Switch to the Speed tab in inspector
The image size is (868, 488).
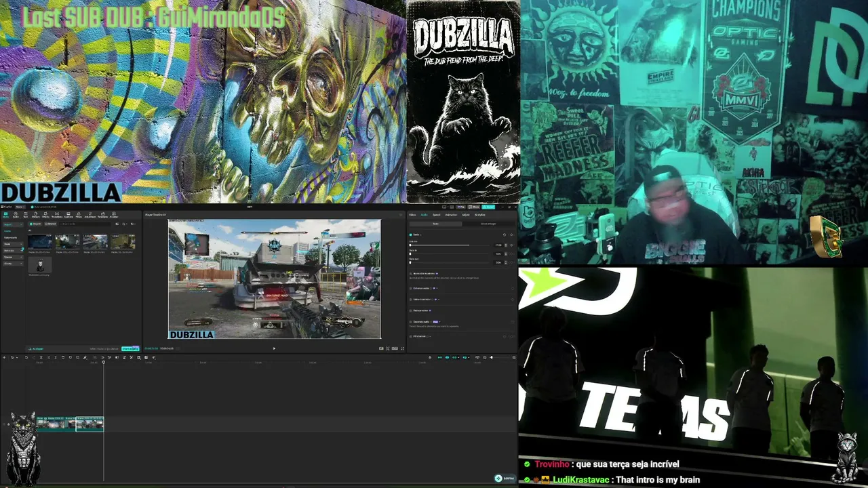click(x=436, y=215)
